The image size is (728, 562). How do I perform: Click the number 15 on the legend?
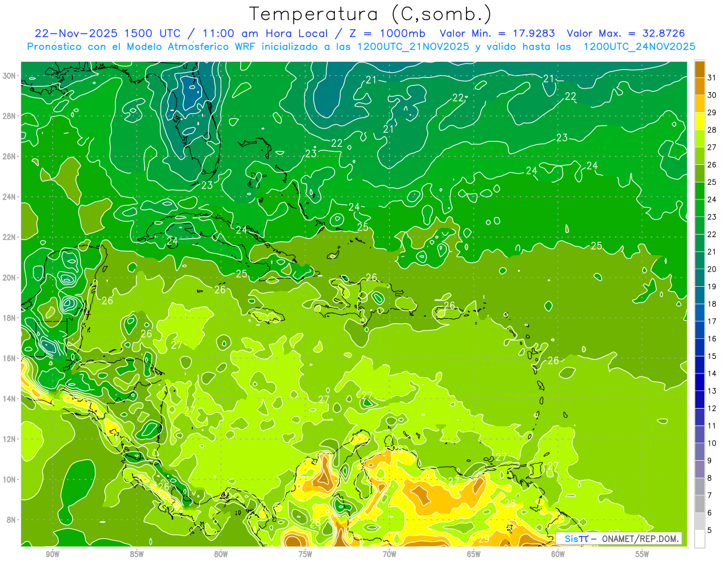pos(712,356)
